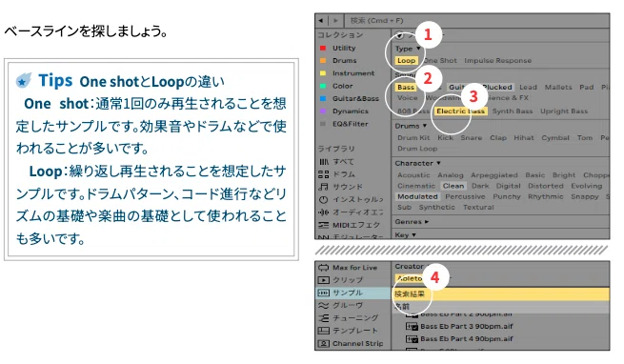
Task: Toggle the Bass sound filter
Action: [x=406, y=88]
